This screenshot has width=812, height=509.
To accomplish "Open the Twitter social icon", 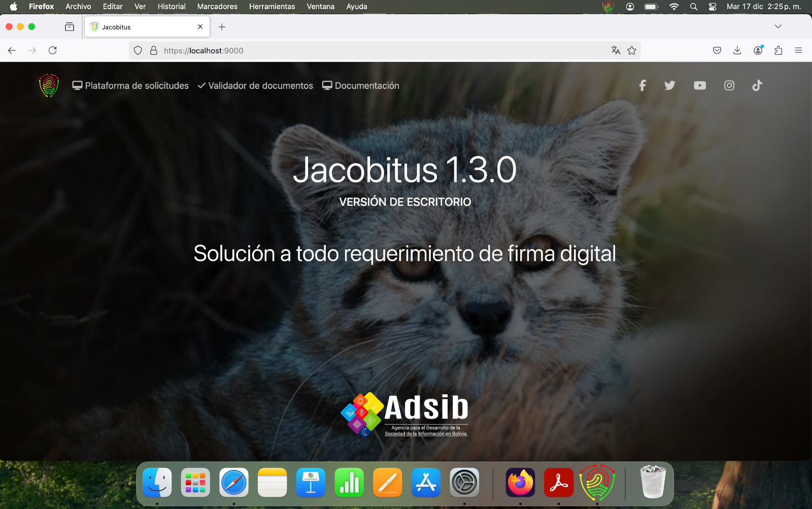I will coord(670,86).
